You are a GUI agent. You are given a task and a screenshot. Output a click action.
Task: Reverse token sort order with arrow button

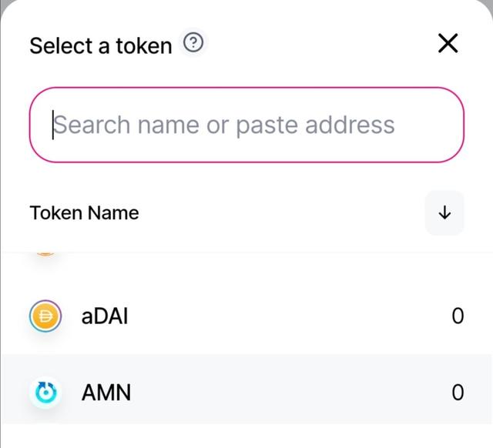pos(444,212)
